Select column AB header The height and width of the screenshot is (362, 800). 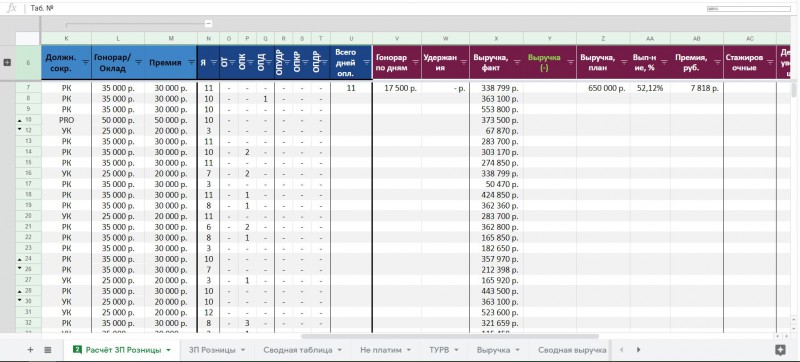pyautogui.click(x=697, y=38)
